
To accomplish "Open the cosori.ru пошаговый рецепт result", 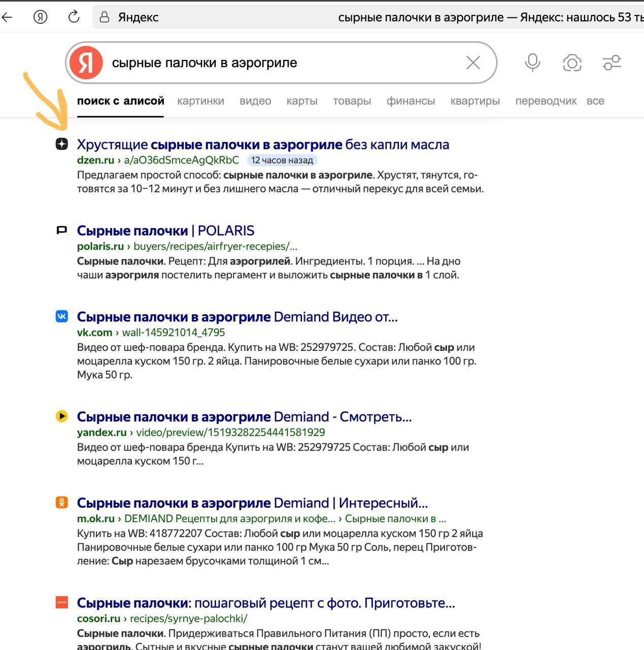I will (x=266, y=603).
